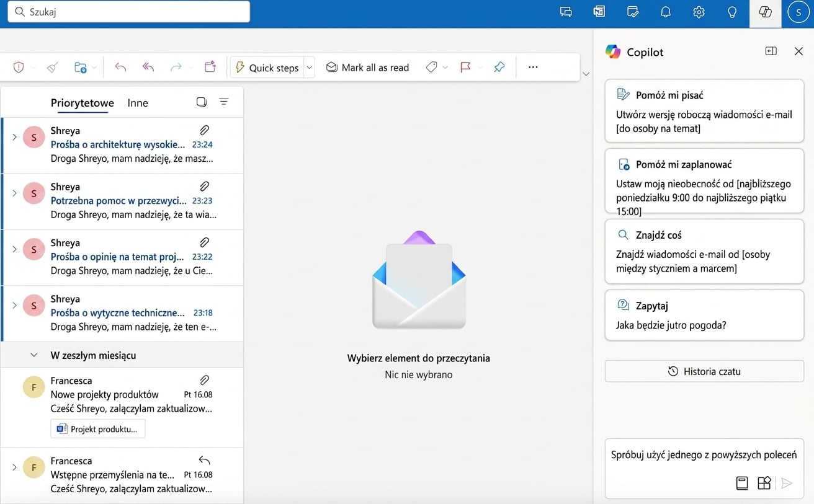Click the Forward arrow icon in toolbar

click(176, 67)
